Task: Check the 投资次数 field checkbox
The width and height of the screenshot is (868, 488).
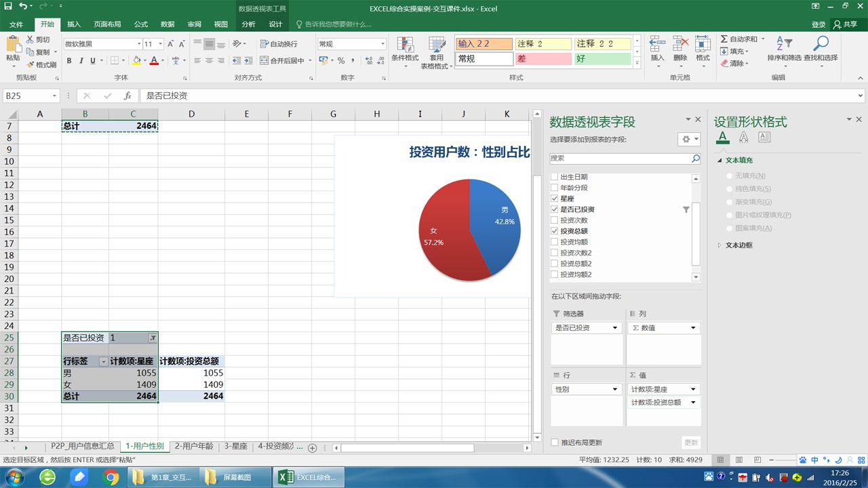Action: pyautogui.click(x=555, y=220)
